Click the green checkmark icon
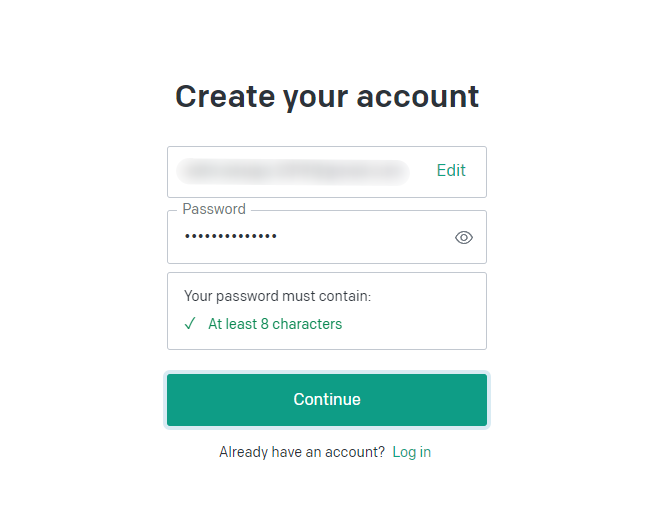Screen dimensions: 651x522 pyautogui.click(x=190, y=324)
